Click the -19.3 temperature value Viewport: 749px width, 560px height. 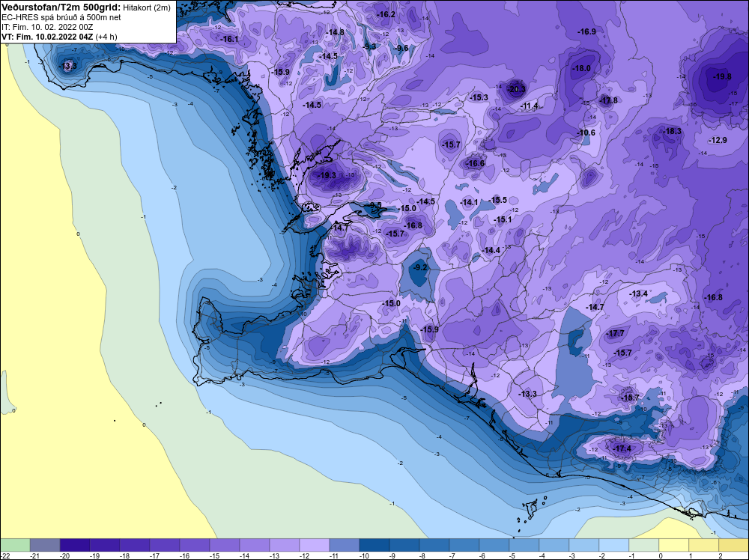click(327, 175)
